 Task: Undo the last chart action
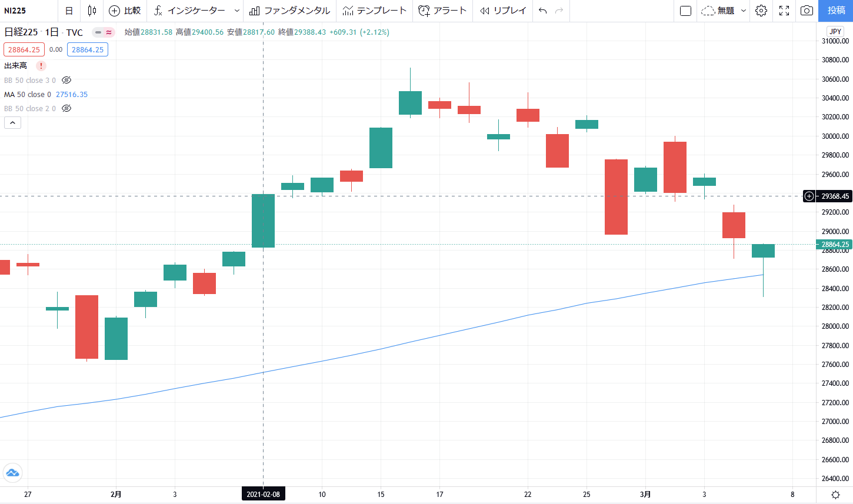pyautogui.click(x=542, y=11)
